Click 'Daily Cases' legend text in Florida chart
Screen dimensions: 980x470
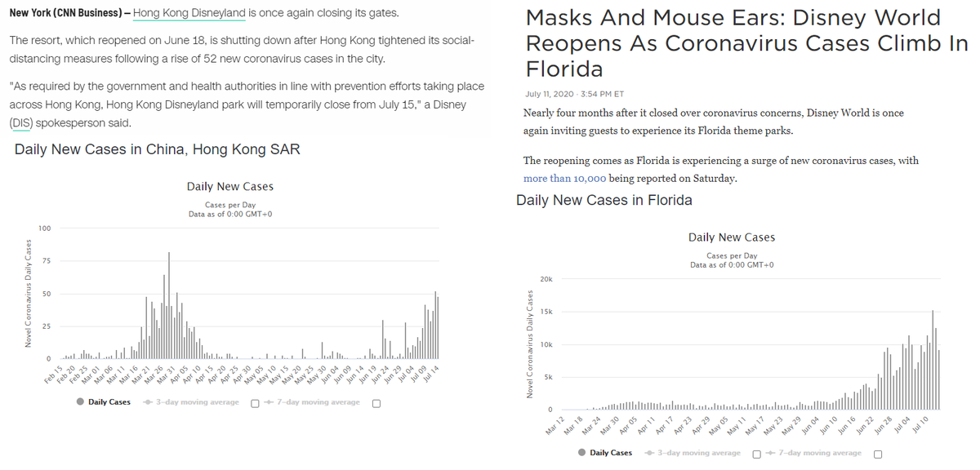click(x=611, y=453)
